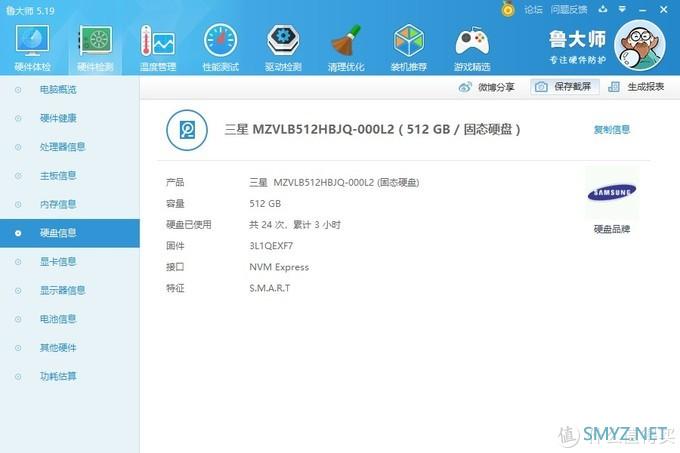Open the 性能测试 performance test gauge icon
The image size is (680, 453).
coord(220,46)
